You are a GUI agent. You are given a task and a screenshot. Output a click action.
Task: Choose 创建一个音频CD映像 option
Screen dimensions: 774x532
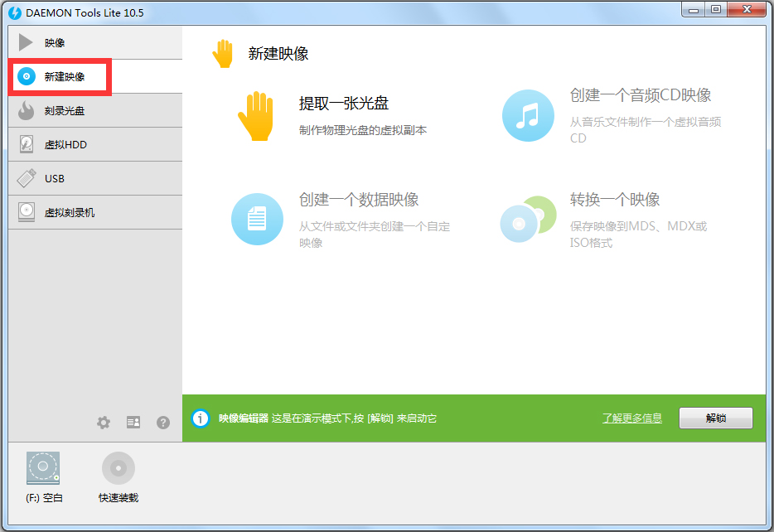click(x=641, y=94)
